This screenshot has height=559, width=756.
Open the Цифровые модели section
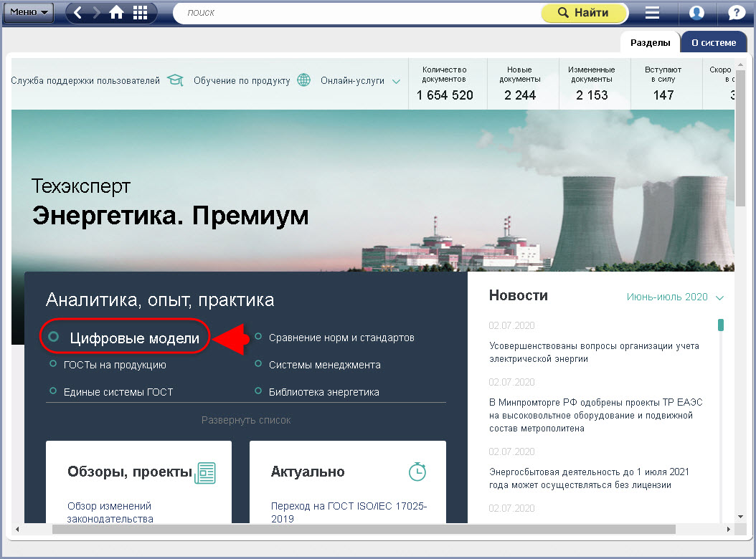click(134, 338)
